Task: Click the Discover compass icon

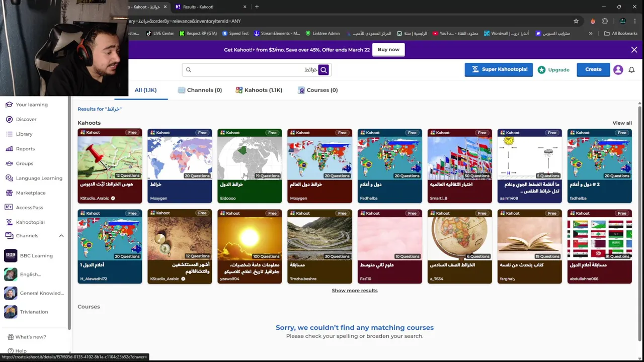Action: (9, 119)
